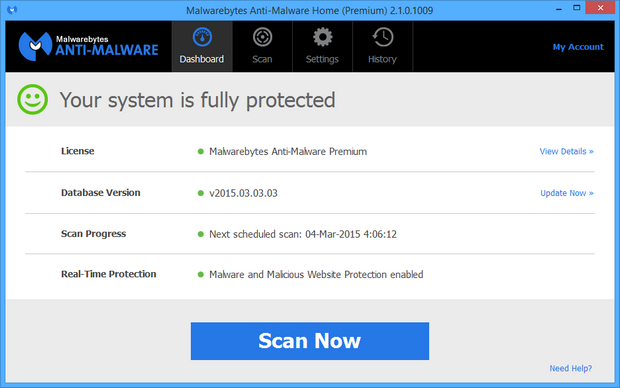
Task: Switch to the History tab label
Action: pos(382,59)
